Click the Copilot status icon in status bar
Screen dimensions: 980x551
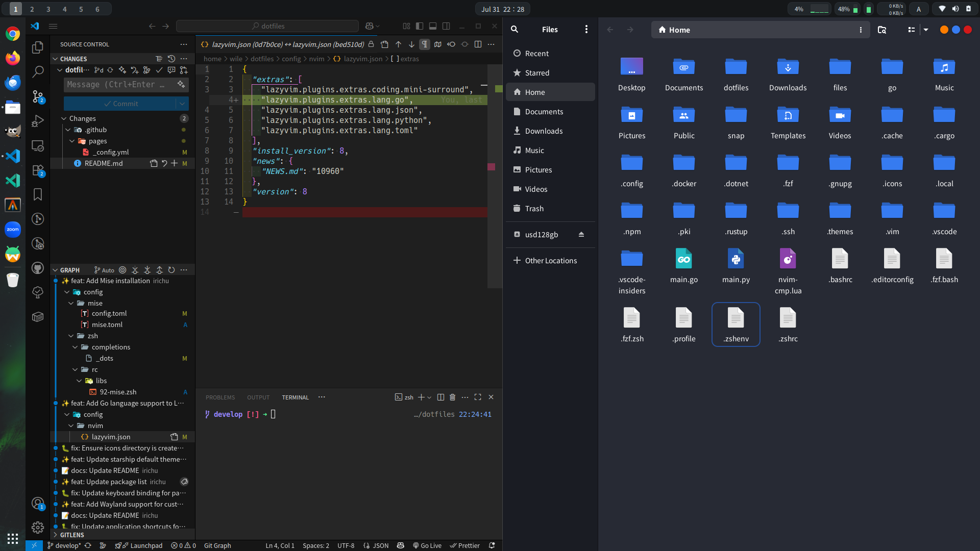pyautogui.click(x=401, y=545)
